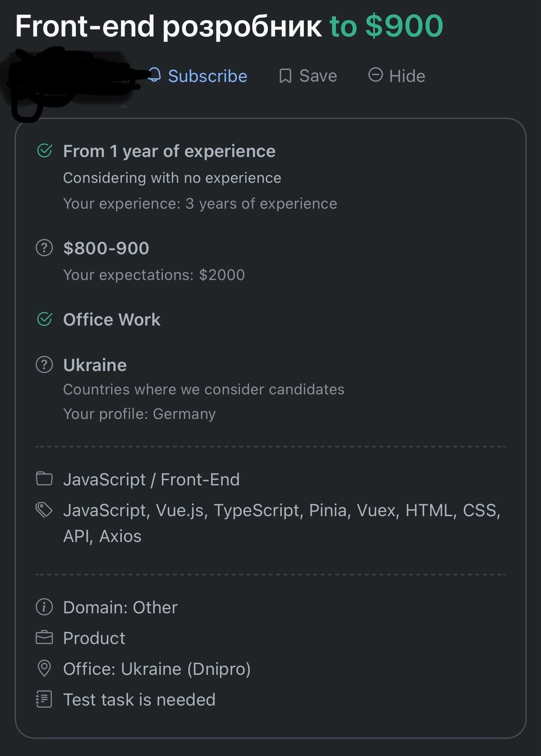
Task: Subscribe to this company's vacancies
Action: coord(198,76)
